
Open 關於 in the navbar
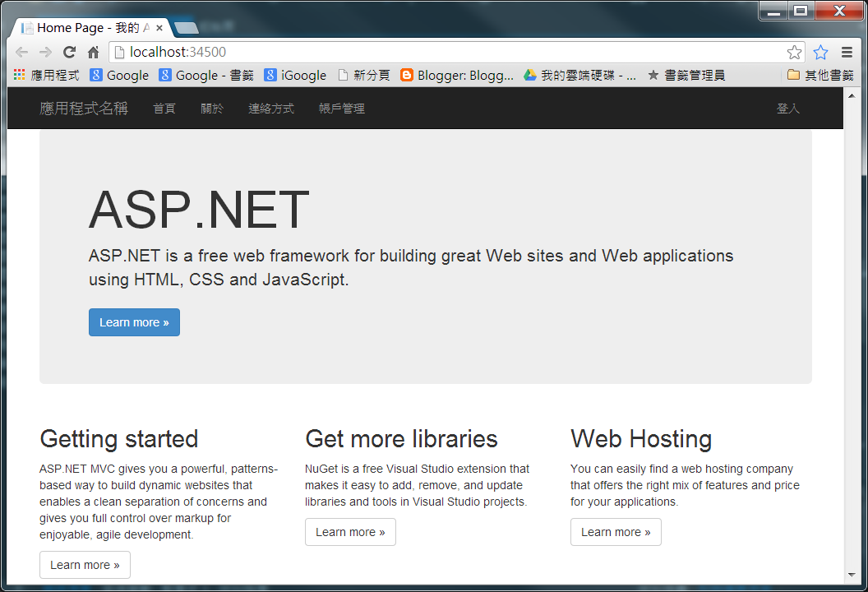(212, 109)
